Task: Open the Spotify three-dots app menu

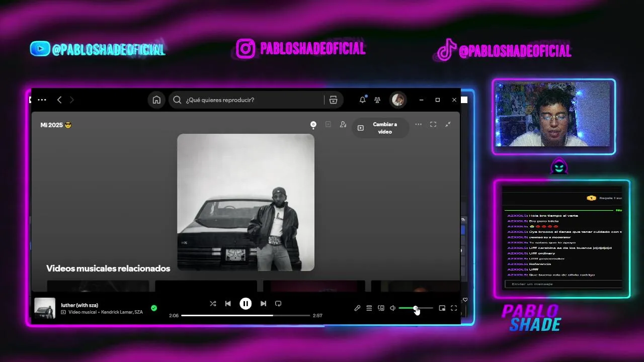Action: pos(42,100)
